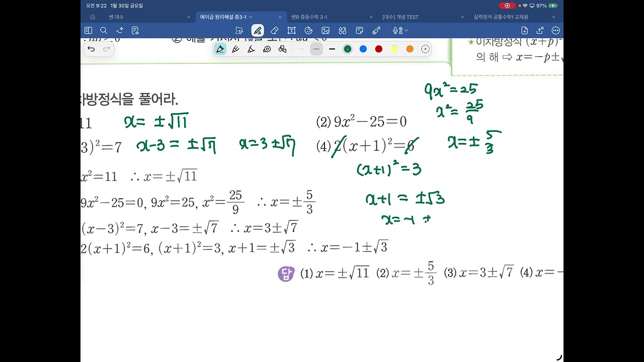Viewport: 644px width, 362px height.
Task: Add a new page
Action: point(524,31)
